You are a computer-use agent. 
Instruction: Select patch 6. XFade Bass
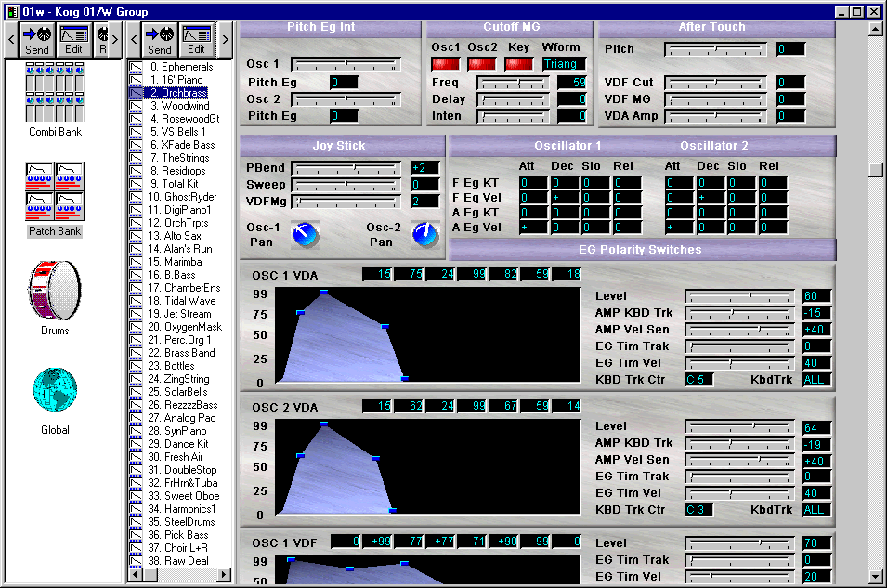[x=183, y=145]
